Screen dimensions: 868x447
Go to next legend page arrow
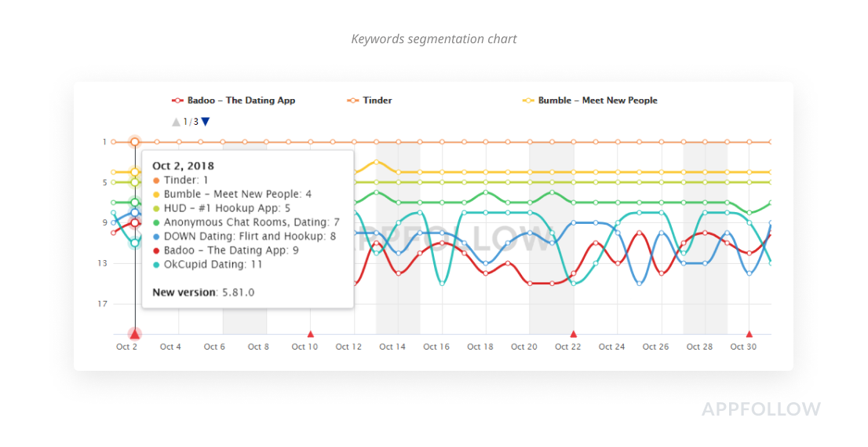[206, 122]
